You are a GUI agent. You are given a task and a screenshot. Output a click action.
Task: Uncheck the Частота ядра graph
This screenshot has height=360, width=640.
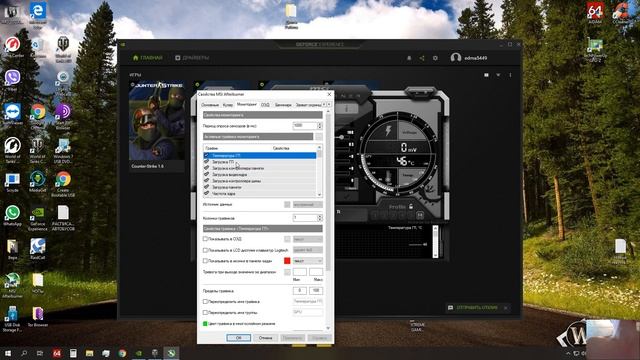pyautogui.click(x=207, y=193)
